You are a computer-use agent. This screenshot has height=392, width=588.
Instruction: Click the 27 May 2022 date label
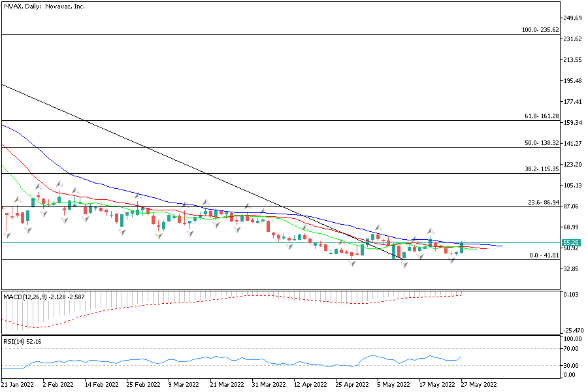click(x=477, y=385)
